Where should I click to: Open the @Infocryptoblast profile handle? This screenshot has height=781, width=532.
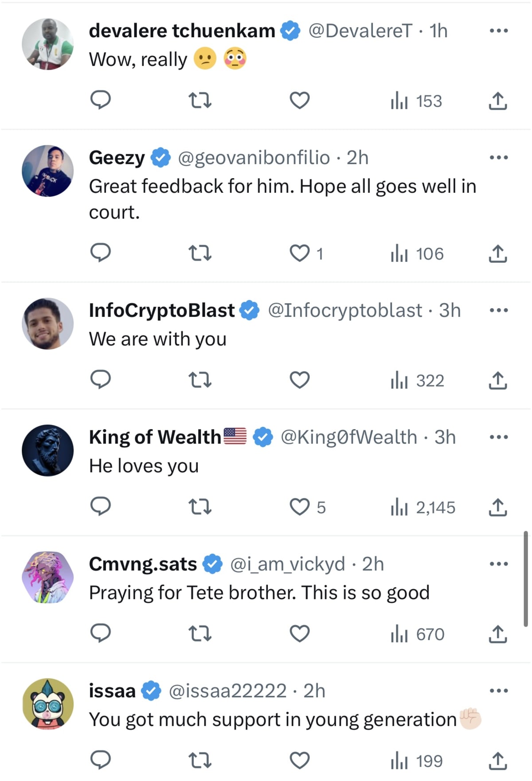tap(345, 310)
